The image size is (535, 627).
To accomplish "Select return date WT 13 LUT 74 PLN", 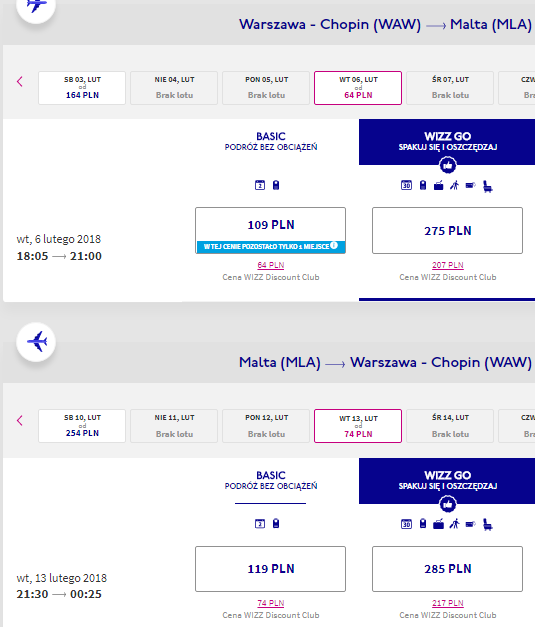I will 358,426.
